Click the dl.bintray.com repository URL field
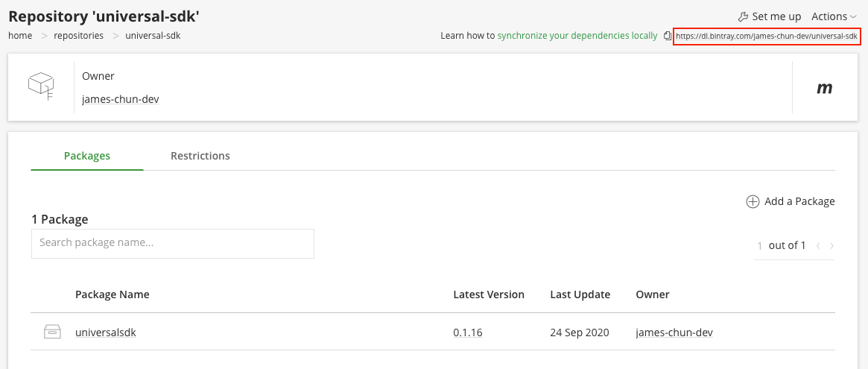Image resolution: width=868 pixels, height=369 pixels. (767, 36)
